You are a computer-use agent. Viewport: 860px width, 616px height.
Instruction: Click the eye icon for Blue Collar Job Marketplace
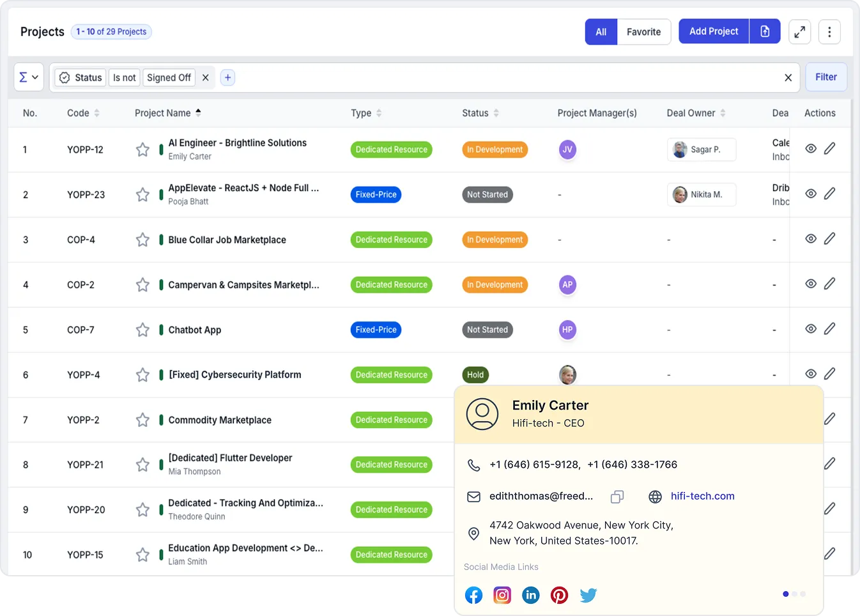[811, 238]
